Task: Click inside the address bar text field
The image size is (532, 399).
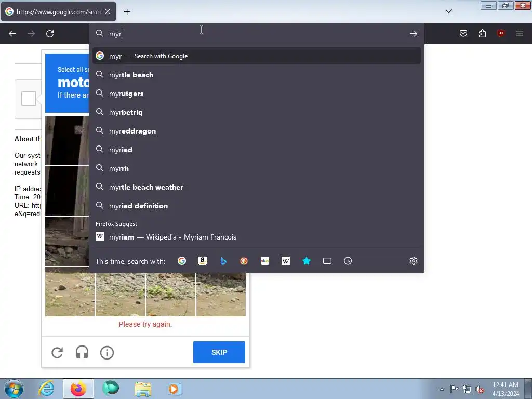Action: click(258, 34)
